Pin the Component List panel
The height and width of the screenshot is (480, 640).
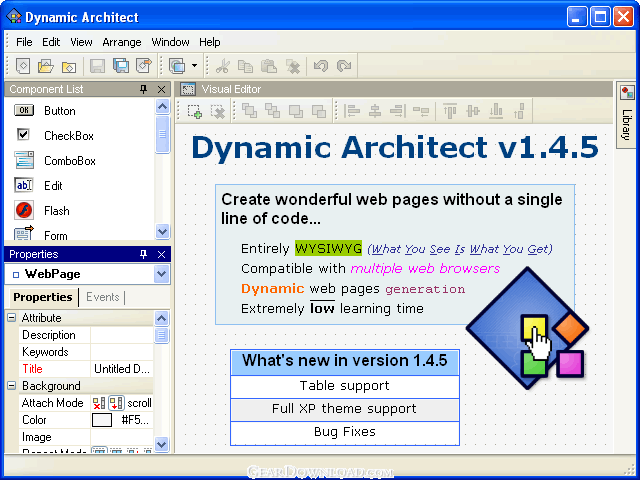pos(143,89)
